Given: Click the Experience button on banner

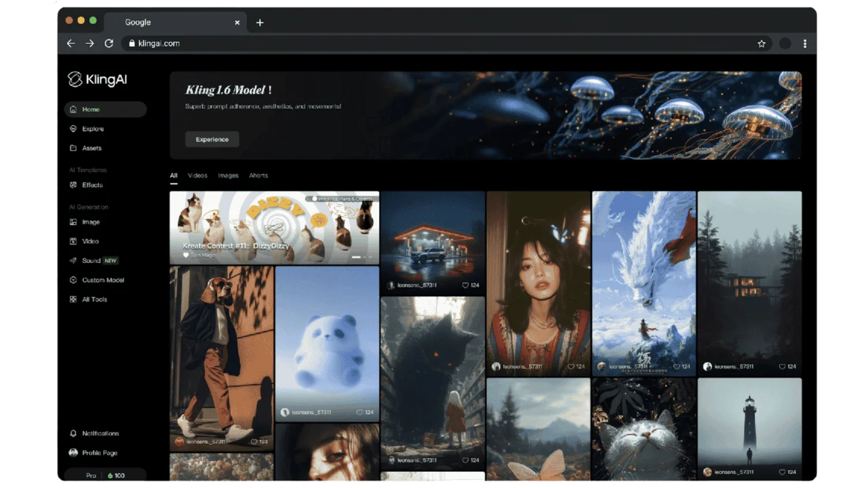Looking at the screenshot, I should 212,140.
